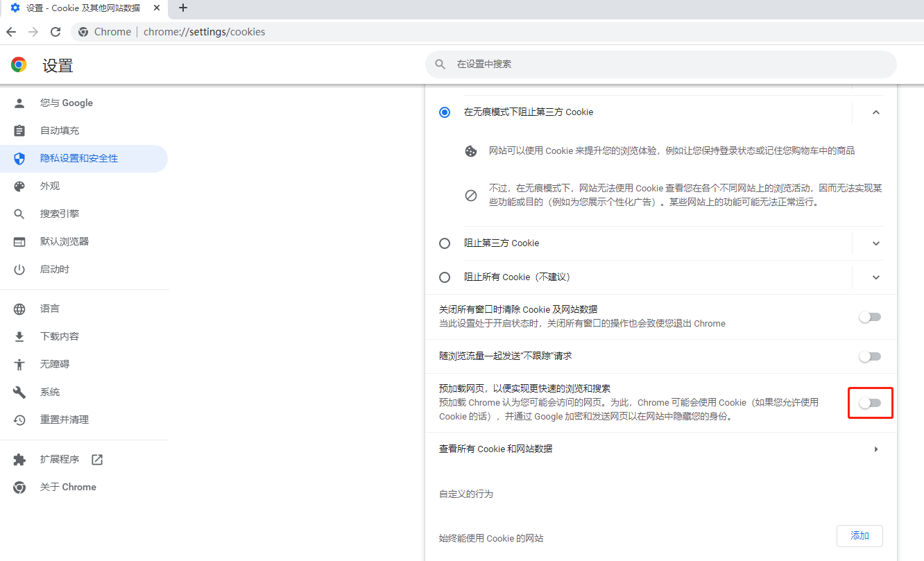The image size is (924, 561).
Task: Open a new tab with plus icon
Action: tap(183, 8)
